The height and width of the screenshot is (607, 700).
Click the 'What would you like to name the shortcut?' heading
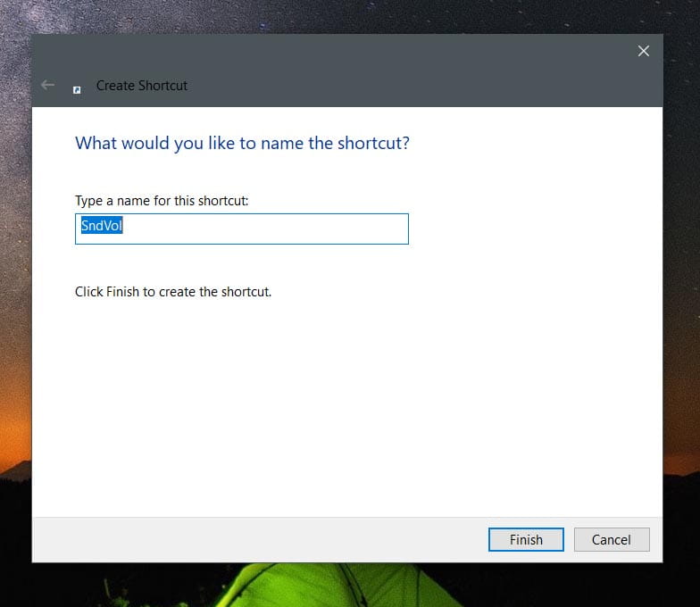pos(242,143)
